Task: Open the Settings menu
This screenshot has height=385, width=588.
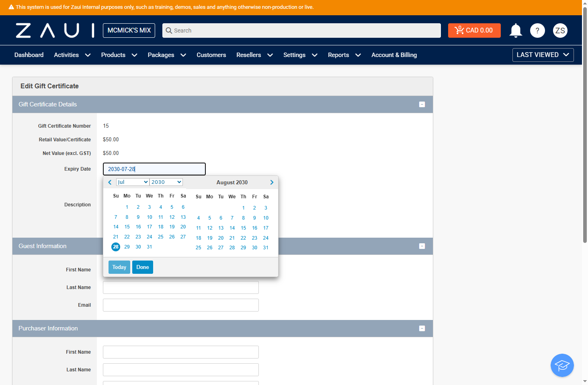Action: 300,55
